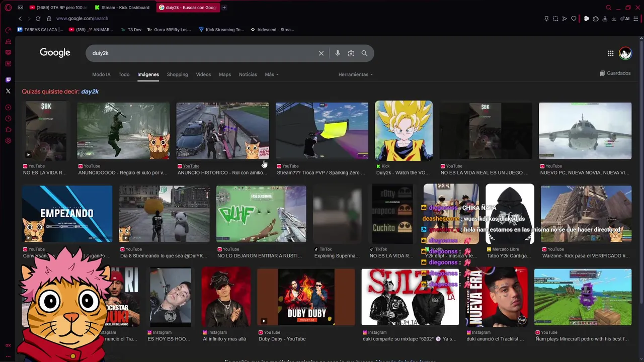Open ANUNCIO HISTORICO police car thumbnail

[222, 131]
